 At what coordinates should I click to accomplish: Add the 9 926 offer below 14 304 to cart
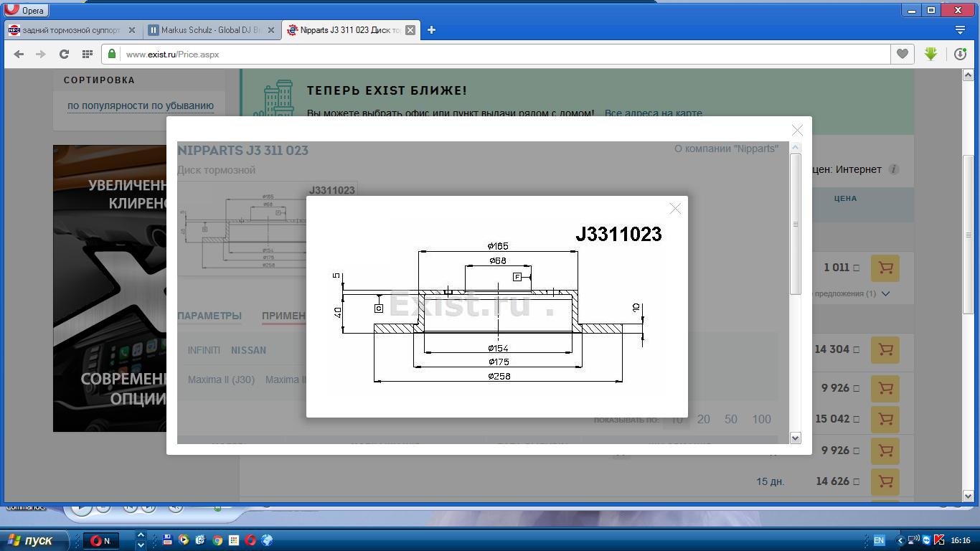[885, 388]
